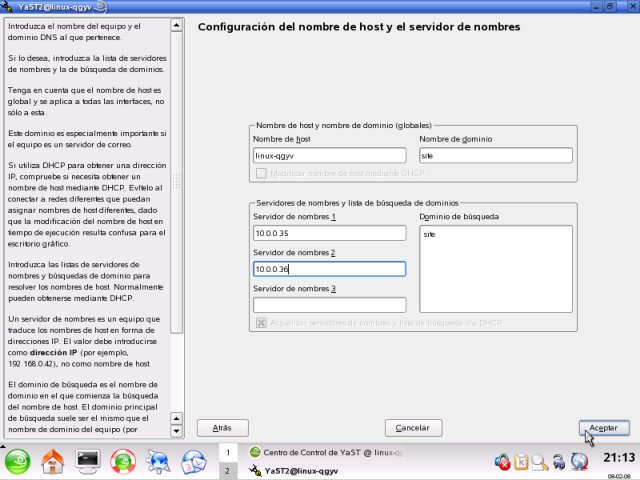640x480 pixels.
Task: Click the muted volume tray icon
Action: (x=502, y=462)
